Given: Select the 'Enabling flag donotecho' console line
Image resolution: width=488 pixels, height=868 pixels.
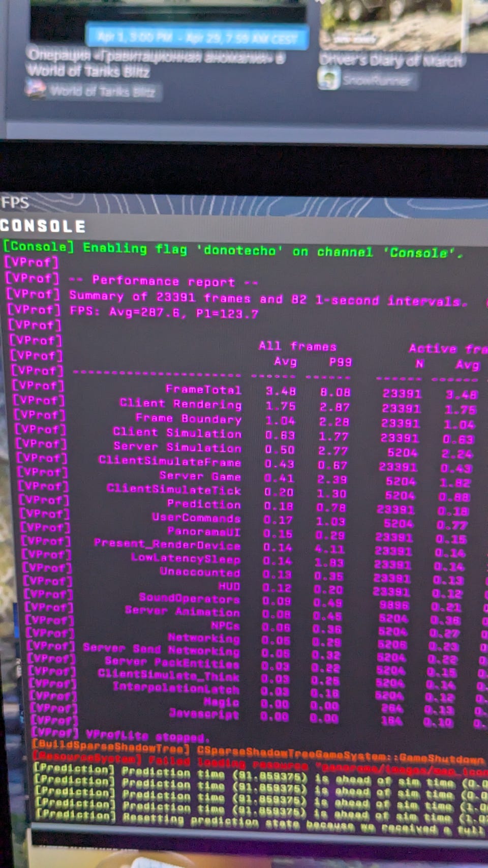Looking at the screenshot, I should (x=233, y=250).
